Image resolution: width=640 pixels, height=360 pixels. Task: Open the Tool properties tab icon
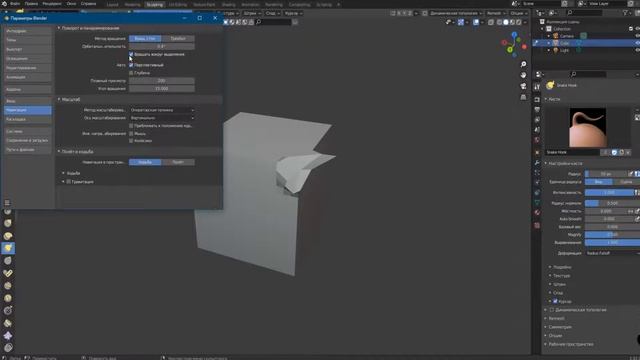pos(537,87)
